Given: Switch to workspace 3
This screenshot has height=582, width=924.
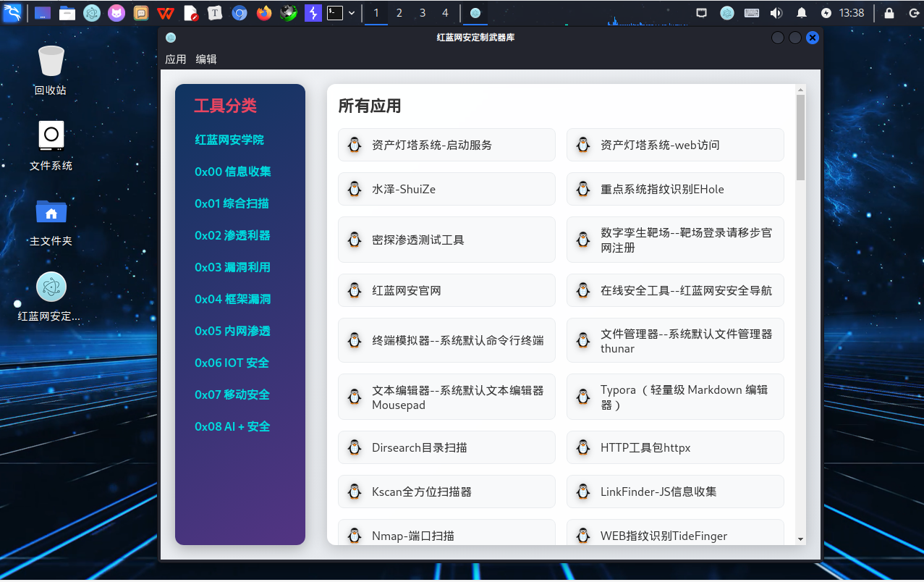Looking at the screenshot, I should (423, 13).
